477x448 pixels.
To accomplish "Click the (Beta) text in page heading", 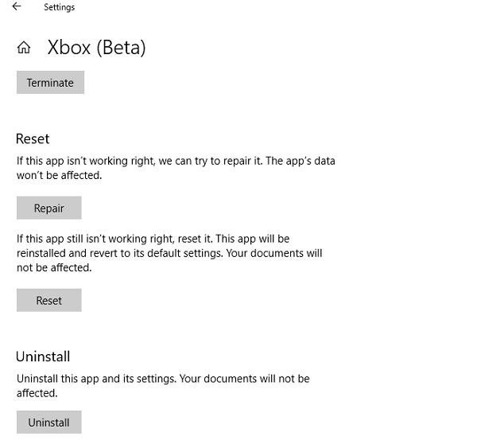I will pyautogui.click(x=121, y=48).
